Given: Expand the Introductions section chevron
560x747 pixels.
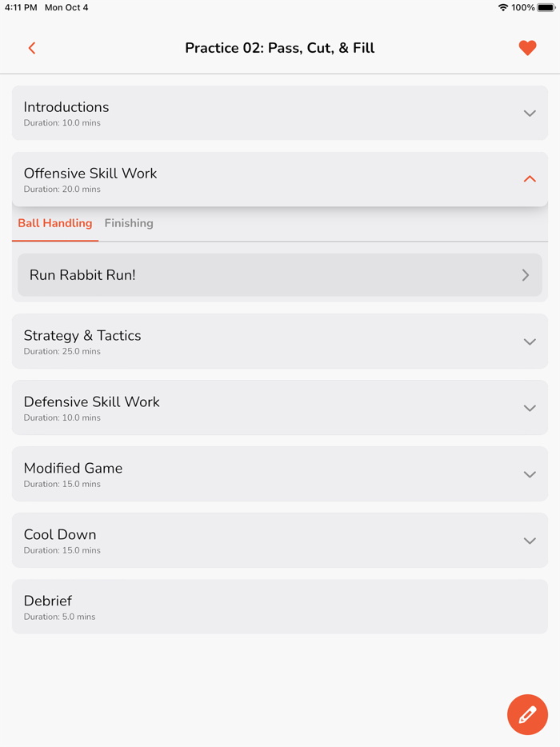Looking at the screenshot, I should coord(530,114).
